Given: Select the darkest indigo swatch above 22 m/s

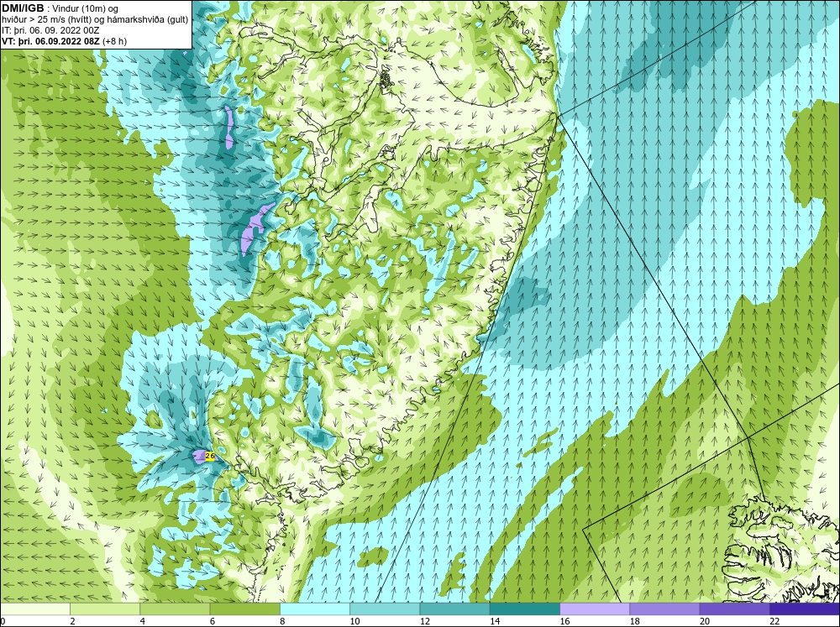Looking at the screenshot, I should pyautogui.click(x=805, y=609).
